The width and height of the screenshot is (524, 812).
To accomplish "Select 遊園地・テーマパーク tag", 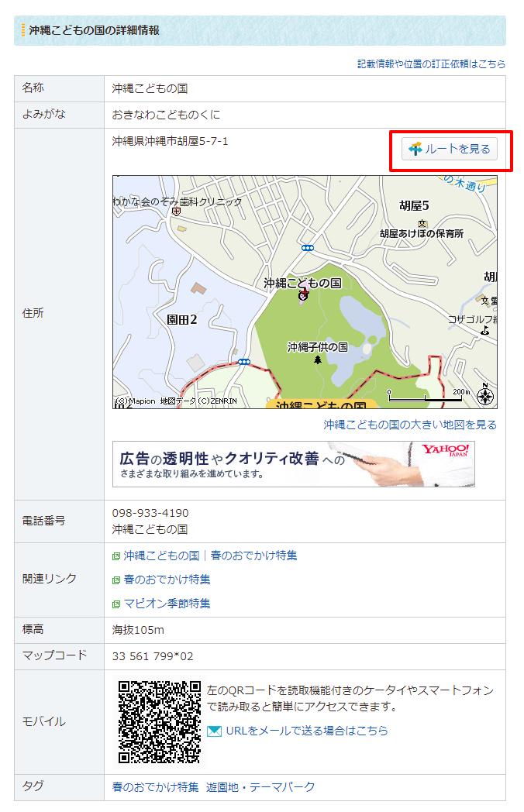I will [260, 787].
